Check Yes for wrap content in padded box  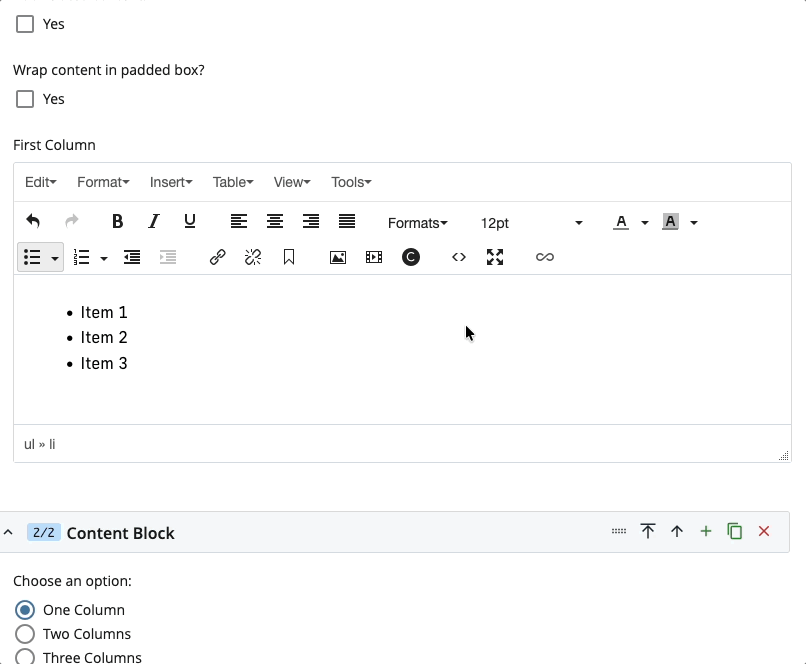coord(25,99)
